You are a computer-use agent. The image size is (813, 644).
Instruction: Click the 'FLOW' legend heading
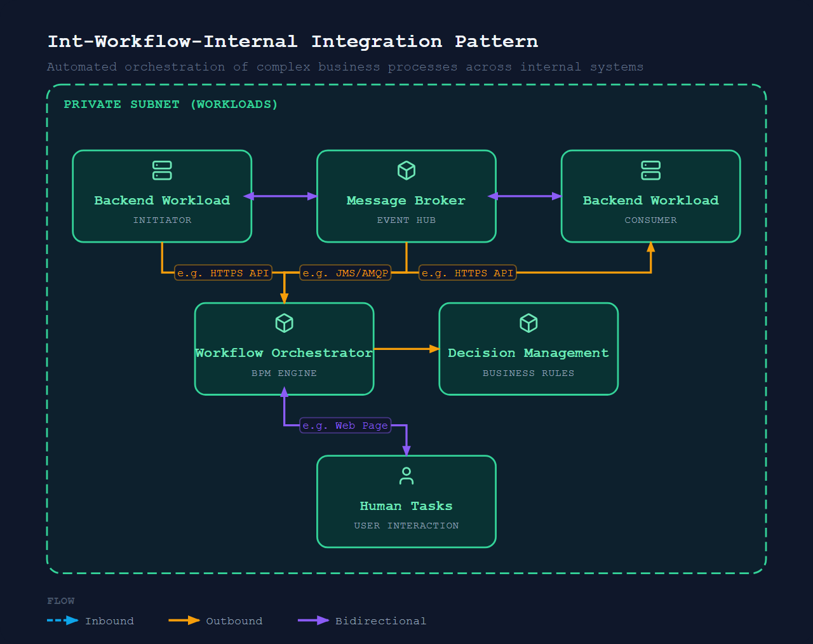click(61, 601)
